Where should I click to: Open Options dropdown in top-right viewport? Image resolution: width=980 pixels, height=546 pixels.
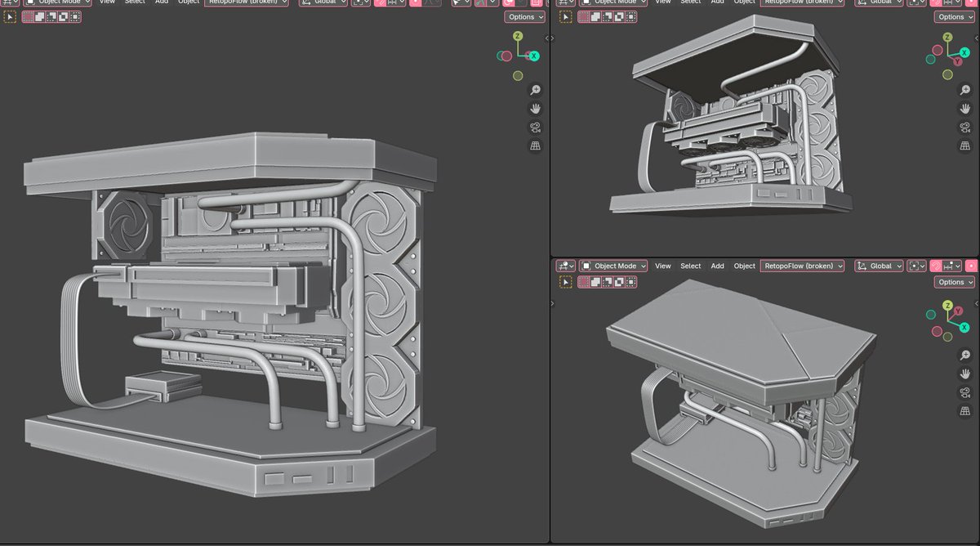955,16
